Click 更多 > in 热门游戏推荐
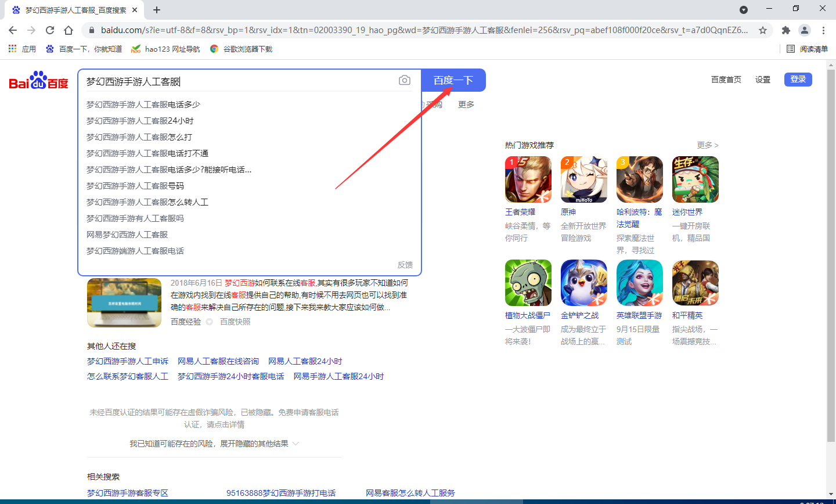836x504 pixels. tap(708, 145)
